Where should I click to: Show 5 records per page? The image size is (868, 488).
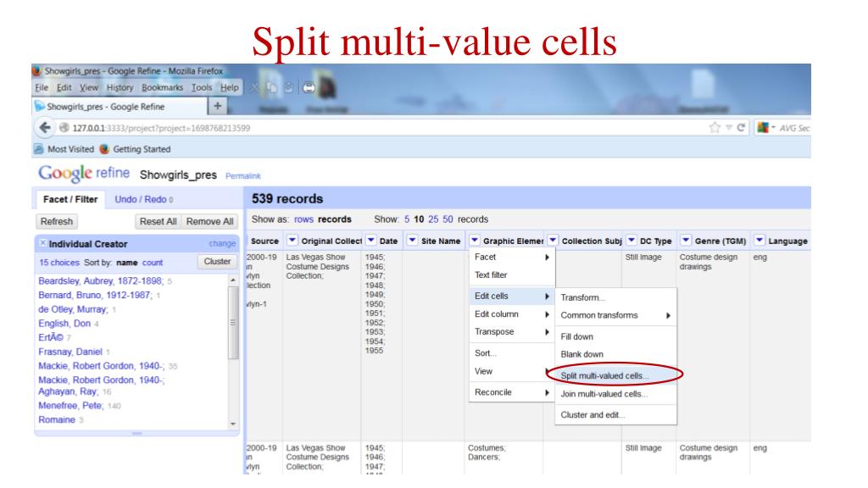coord(407,219)
